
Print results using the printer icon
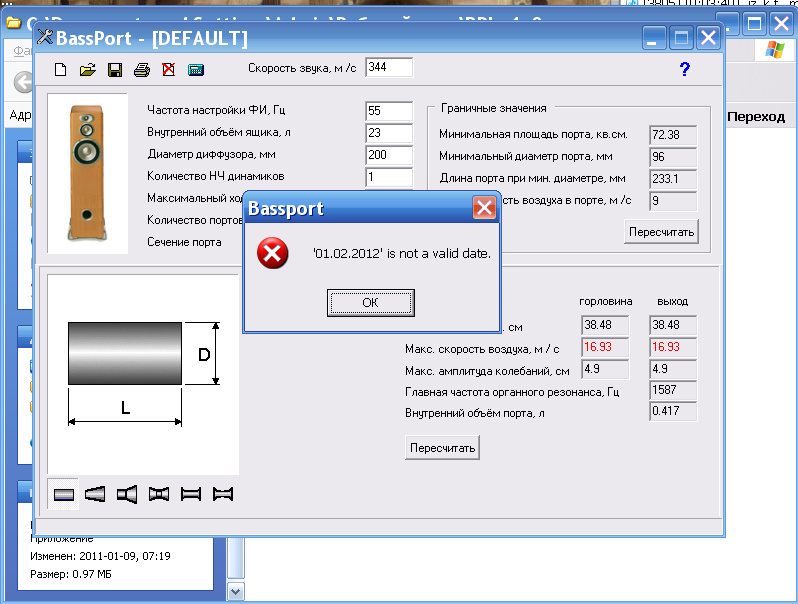(142, 70)
